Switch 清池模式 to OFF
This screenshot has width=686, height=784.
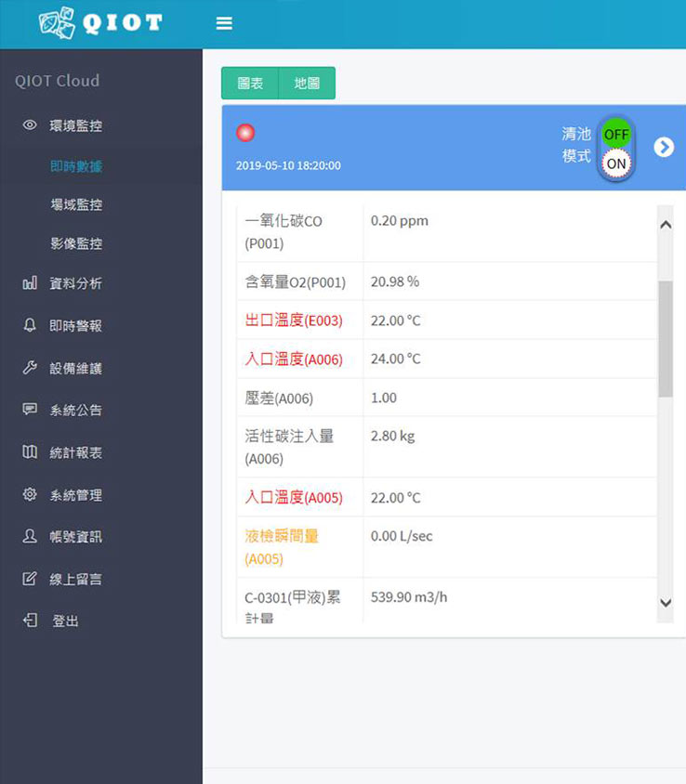[615, 134]
